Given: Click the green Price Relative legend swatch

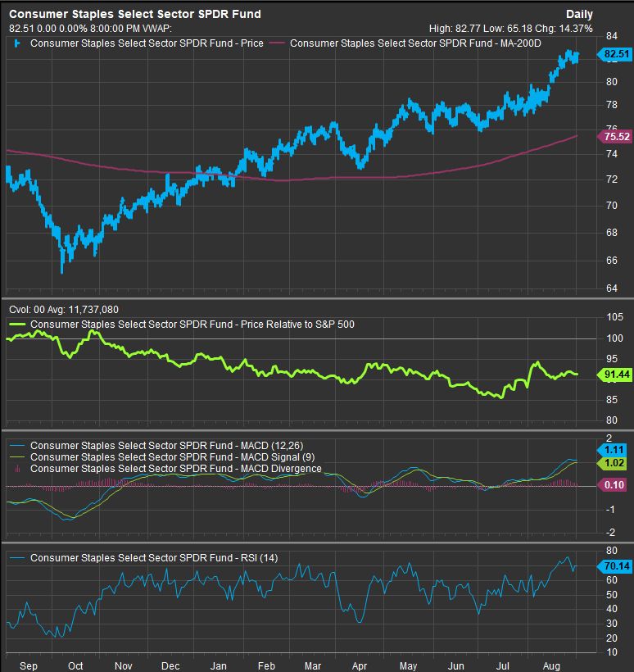Looking at the screenshot, I should tap(17, 325).
